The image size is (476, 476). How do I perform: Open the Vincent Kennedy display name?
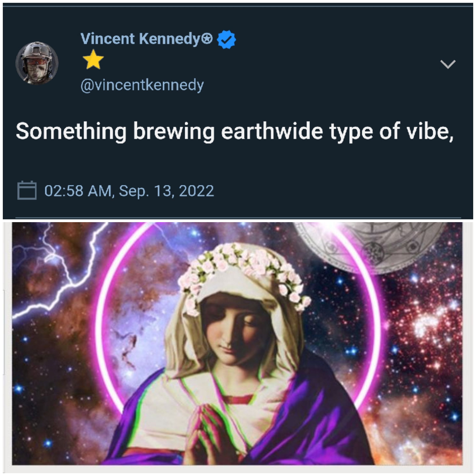(x=140, y=39)
